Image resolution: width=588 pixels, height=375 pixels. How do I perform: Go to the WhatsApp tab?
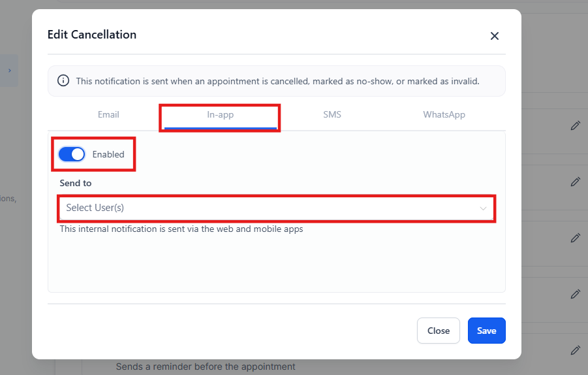click(444, 114)
